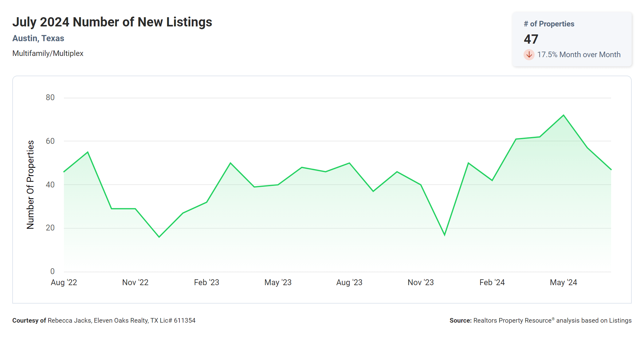Viewport: 644px width, 338px height.
Task: Click the Nov '23 x-axis label
Action: click(421, 282)
